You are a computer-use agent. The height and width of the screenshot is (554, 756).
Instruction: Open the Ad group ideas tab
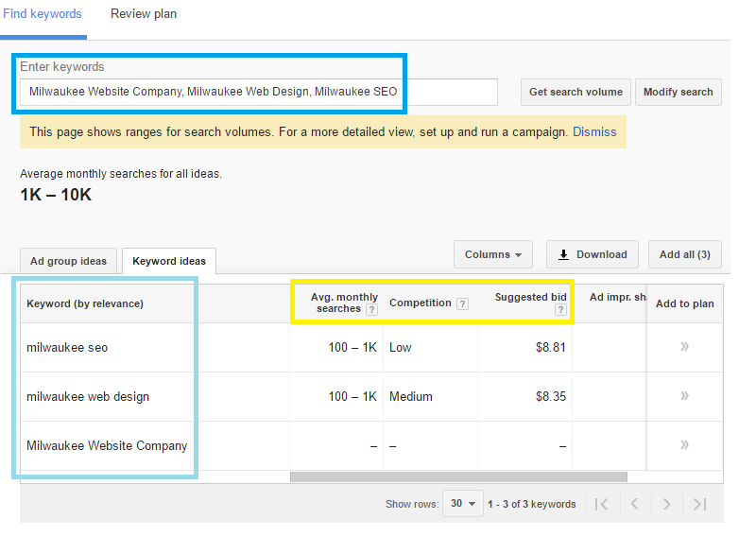pyautogui.click(x=68, y=261)
